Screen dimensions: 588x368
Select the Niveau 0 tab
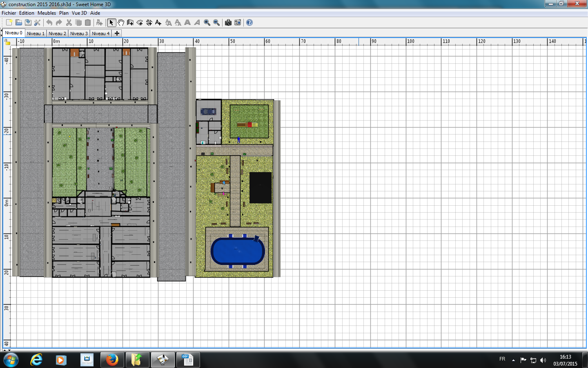click(x=13, y=33)
